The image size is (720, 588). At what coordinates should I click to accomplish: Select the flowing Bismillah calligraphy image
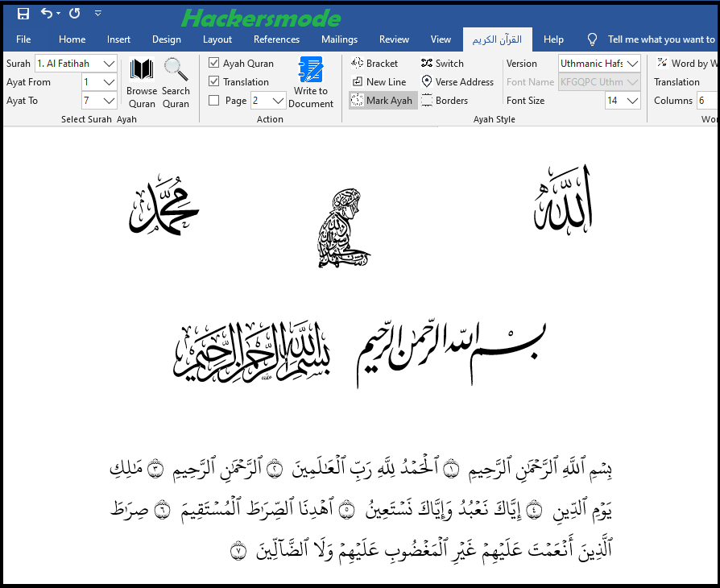tap(452, 354)
